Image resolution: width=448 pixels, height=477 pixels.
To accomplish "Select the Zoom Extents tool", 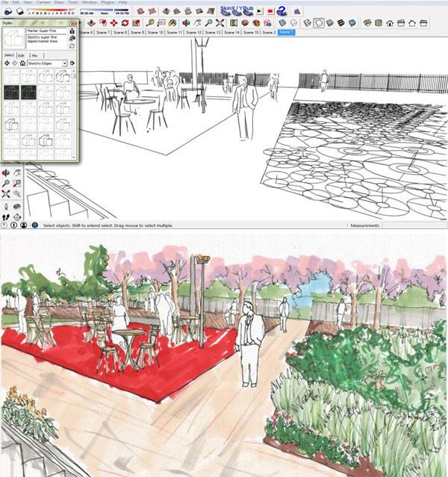I will [x=6, y=193].
